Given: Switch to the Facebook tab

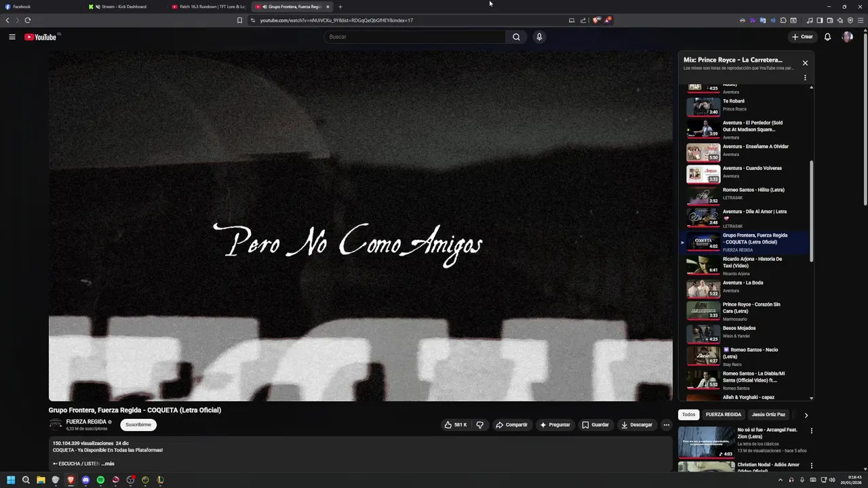Looking at the screenshot, I should 41,7.
